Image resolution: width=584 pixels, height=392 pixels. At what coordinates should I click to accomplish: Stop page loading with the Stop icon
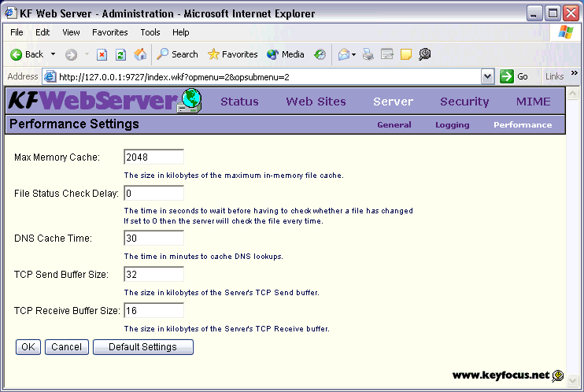click(x=102, y=55)
